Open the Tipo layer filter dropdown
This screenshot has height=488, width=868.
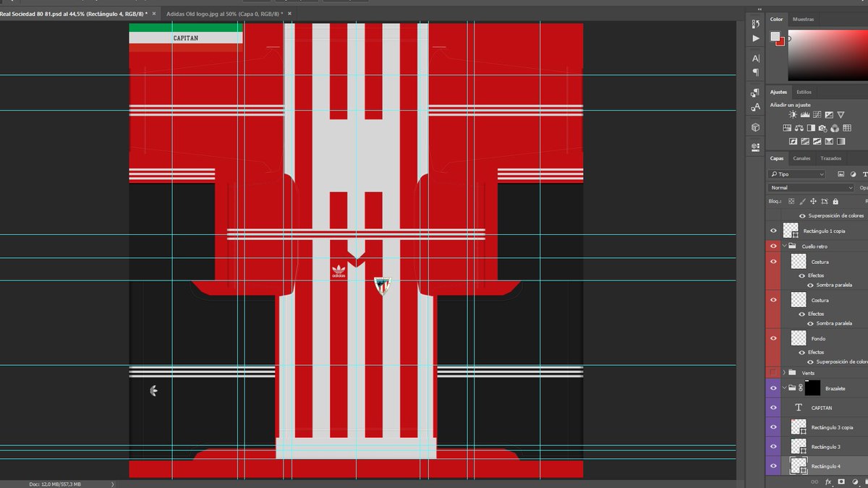[796, 174]
